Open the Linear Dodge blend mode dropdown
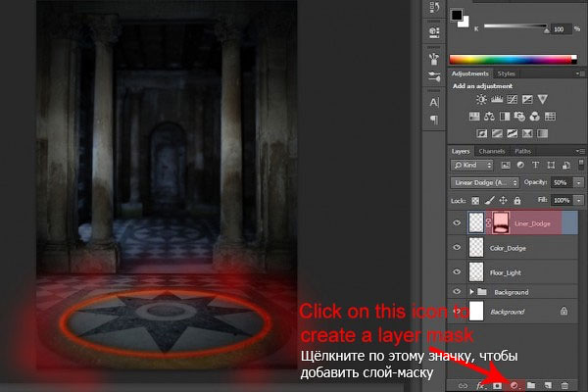The height and width of the screenshot is (392, 588). pyautogui.click(x=489, y=183)
